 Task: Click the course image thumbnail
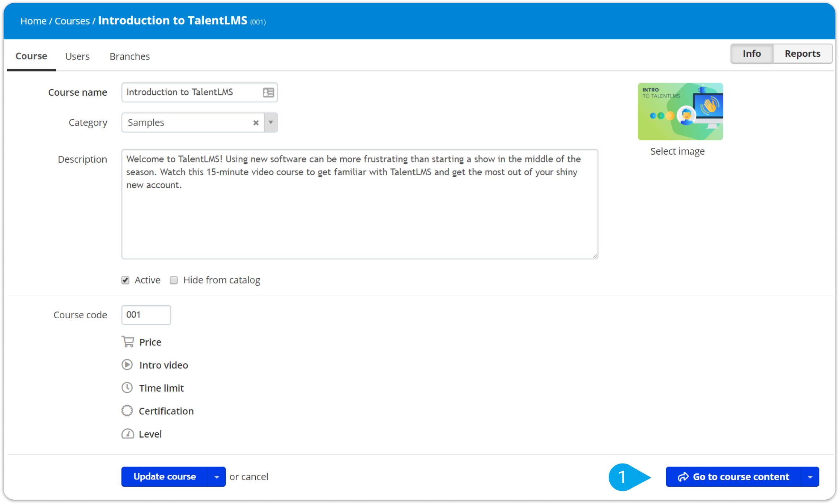(x=681, y=111)
